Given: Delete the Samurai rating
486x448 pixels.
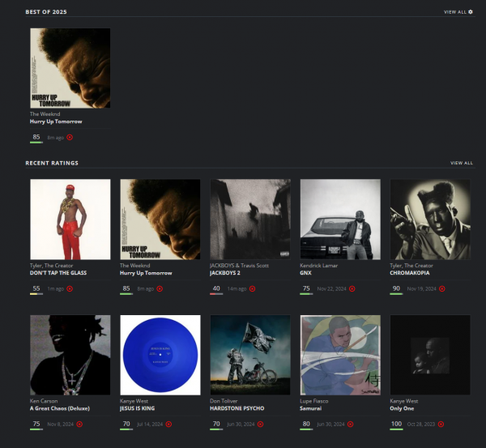Looking at the screenshot, I should [350, 425].
